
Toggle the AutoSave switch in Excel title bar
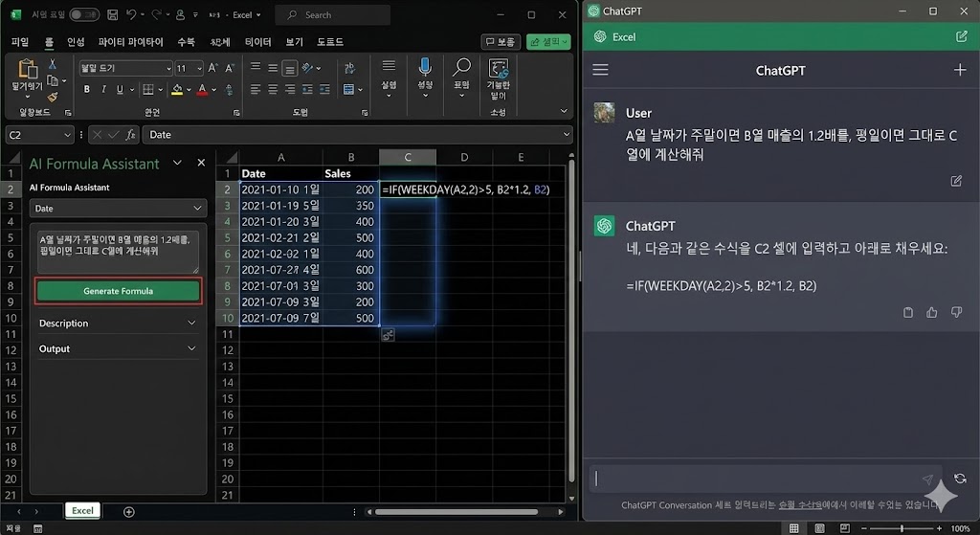84,14
